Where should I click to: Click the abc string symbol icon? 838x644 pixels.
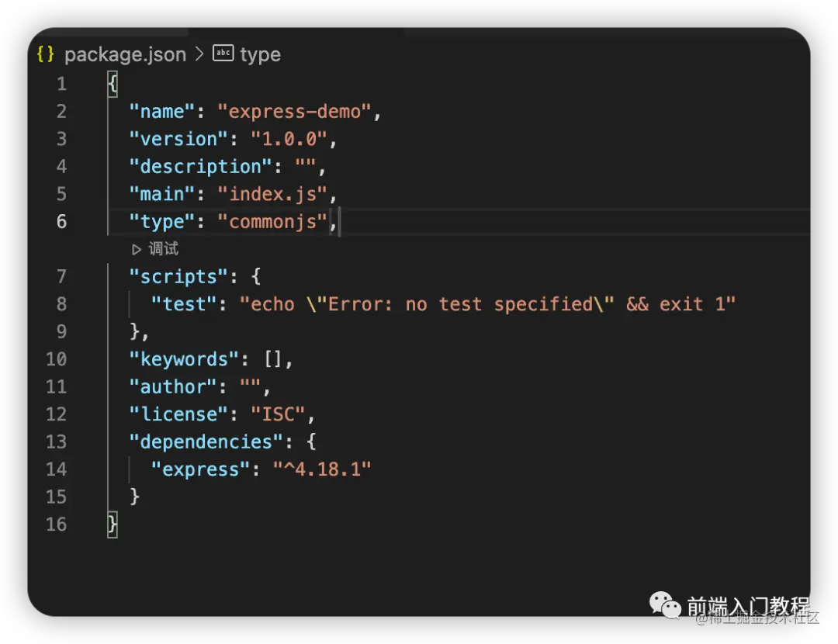pos(223,53)
